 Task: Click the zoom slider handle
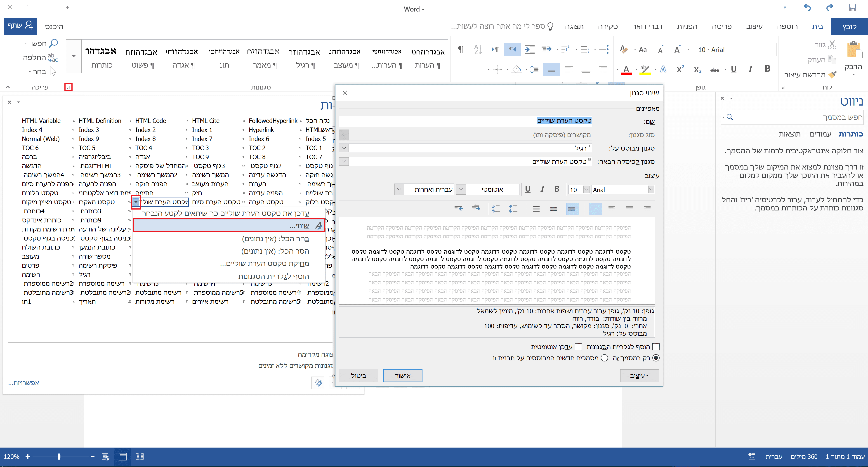click(x=59, y=457)
